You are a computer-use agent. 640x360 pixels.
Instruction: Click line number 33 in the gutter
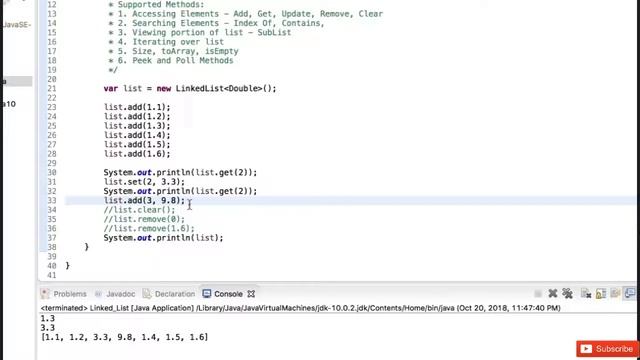pyautogui.click(x=51, y=200)
